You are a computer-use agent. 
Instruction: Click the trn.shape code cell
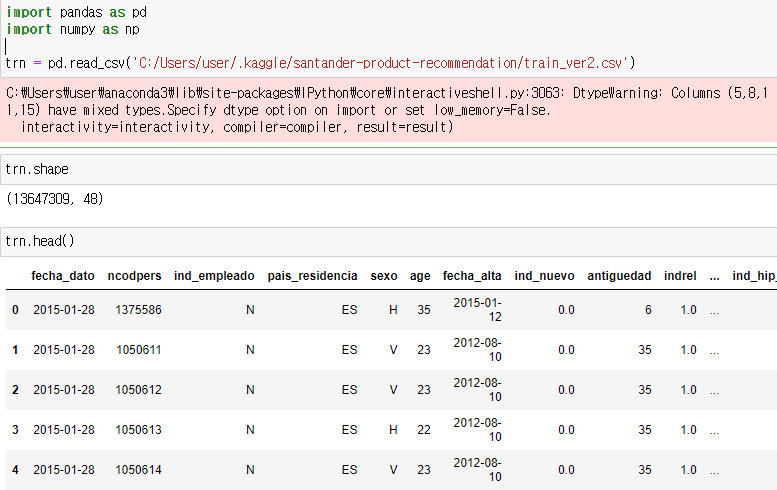(x=388, y=169)
